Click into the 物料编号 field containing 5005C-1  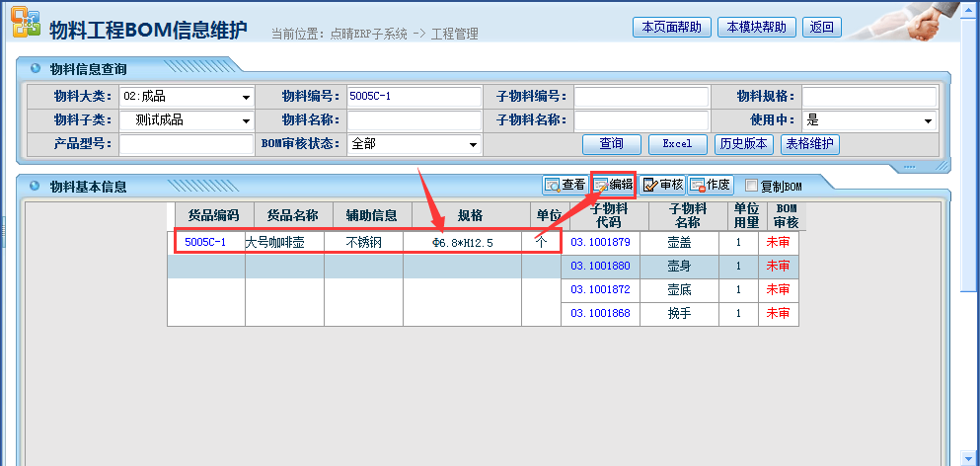tap(414, 97)
